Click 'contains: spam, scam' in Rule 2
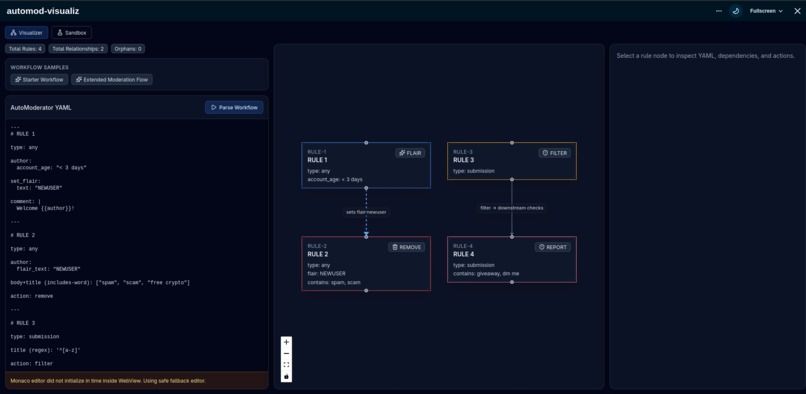806x394 pixels. coord(334,282)
